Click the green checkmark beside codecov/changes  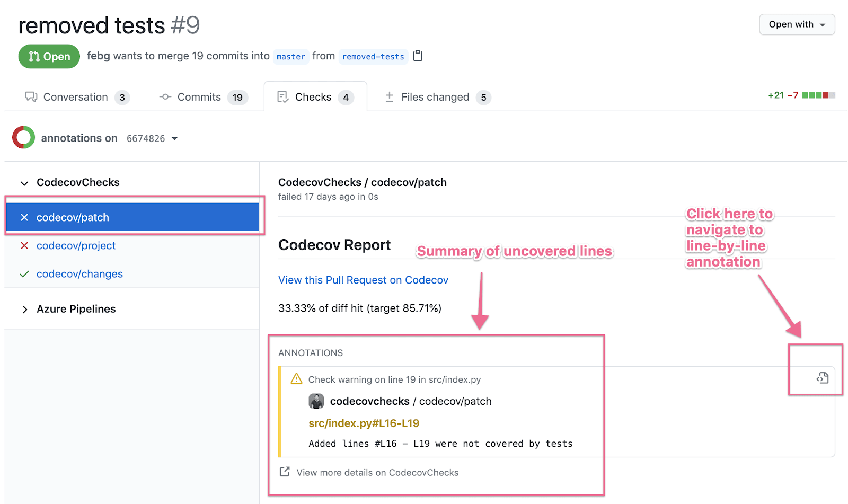[24, 274]
